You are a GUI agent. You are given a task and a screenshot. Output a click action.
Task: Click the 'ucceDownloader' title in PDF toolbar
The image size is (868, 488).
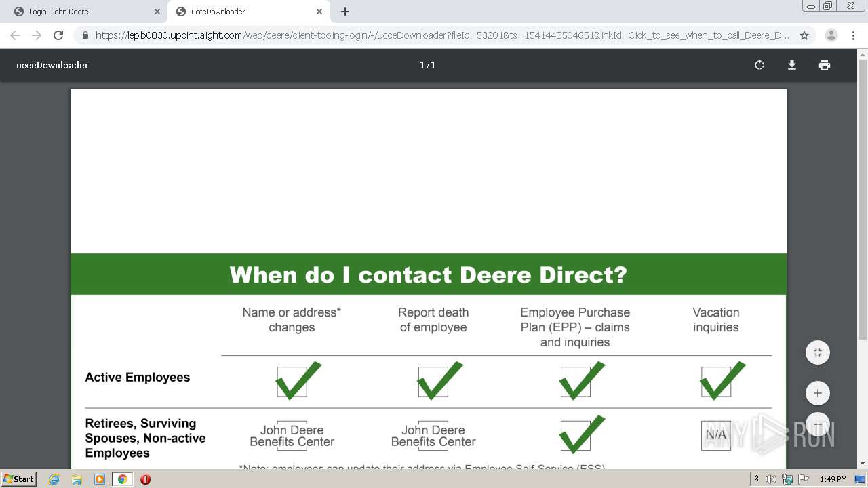point(52,65)
